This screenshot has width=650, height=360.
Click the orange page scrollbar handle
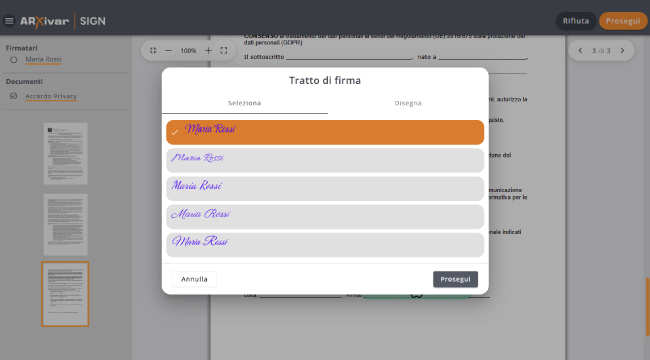click(648, 306)
